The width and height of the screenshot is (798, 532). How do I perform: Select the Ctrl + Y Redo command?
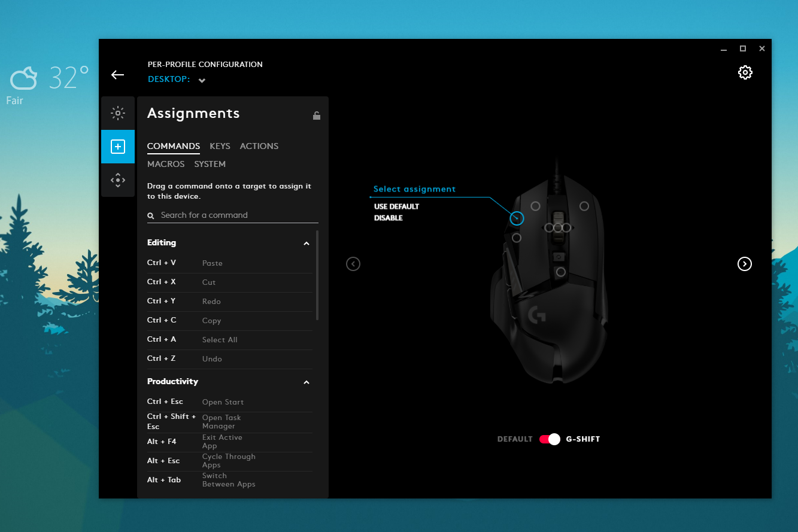pos(230,302)
